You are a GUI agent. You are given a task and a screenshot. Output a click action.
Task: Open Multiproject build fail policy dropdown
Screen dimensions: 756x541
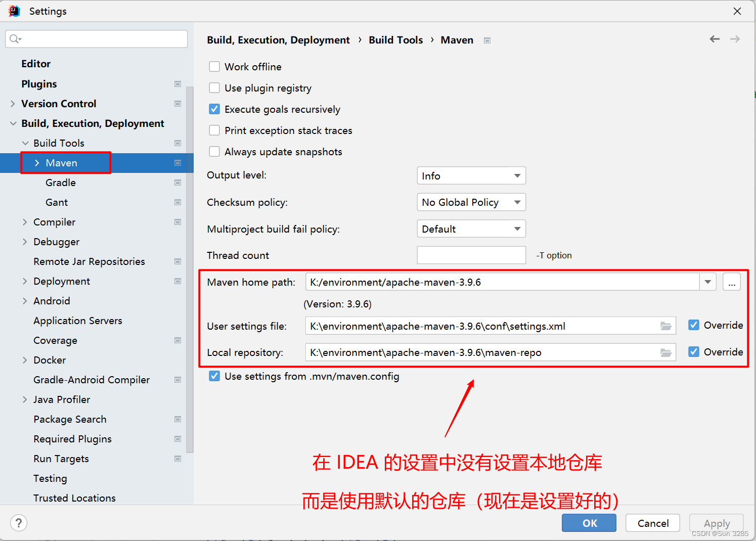[471, 229]
